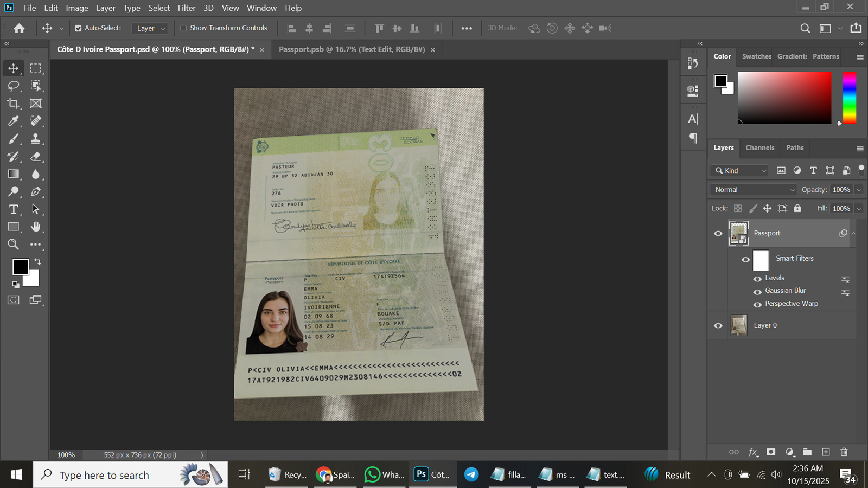Activate the Zoom tool
This screenshot has height=488, width=868.
(14, 245)
